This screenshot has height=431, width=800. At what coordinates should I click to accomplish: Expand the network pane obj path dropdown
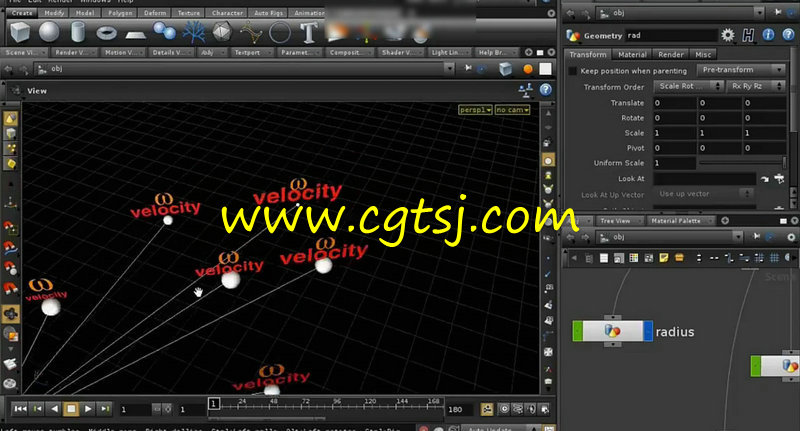[738, 237]
